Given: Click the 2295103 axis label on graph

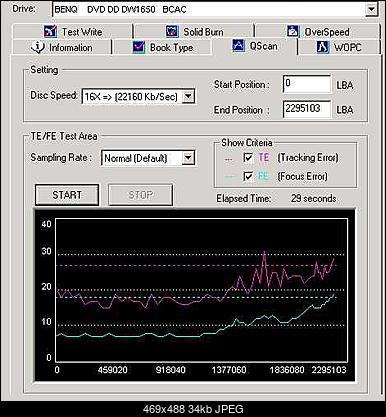Looking at the screenshot, I should tap(329, 370).
